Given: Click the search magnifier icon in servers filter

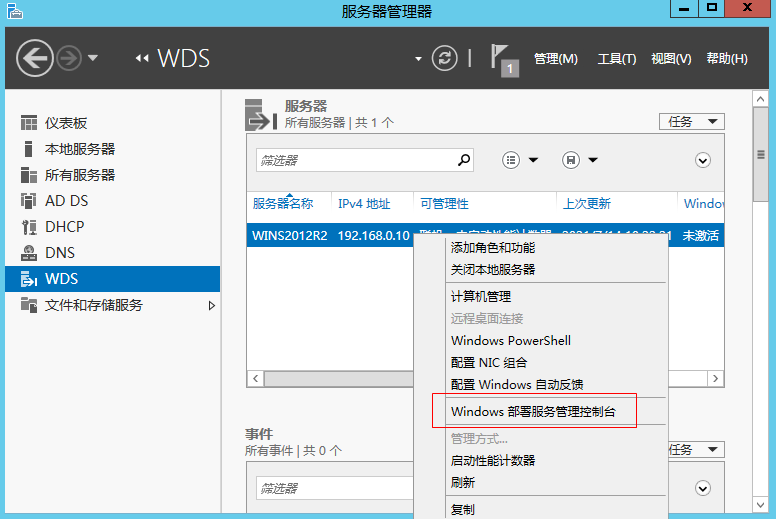Looking at the screenshot, I should tap(464, 160).
